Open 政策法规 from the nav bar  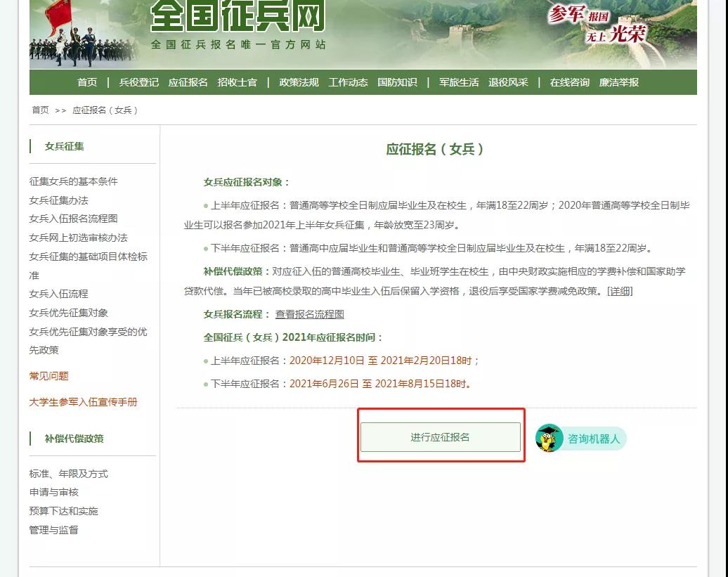pyautogui.click(x=299, y=82)
